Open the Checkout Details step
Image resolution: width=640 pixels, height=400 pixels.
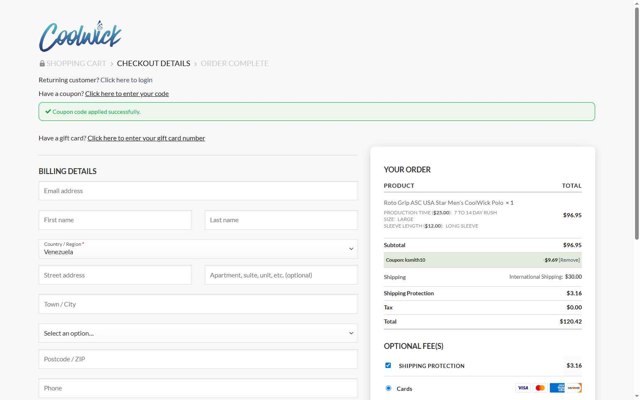click(153, 63)
